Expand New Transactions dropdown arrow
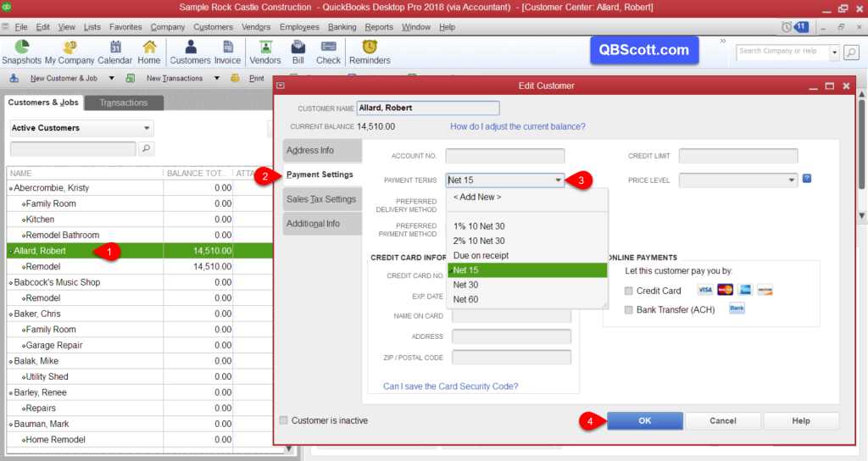Viewport: 868px width, 461px height. point(216,78)
